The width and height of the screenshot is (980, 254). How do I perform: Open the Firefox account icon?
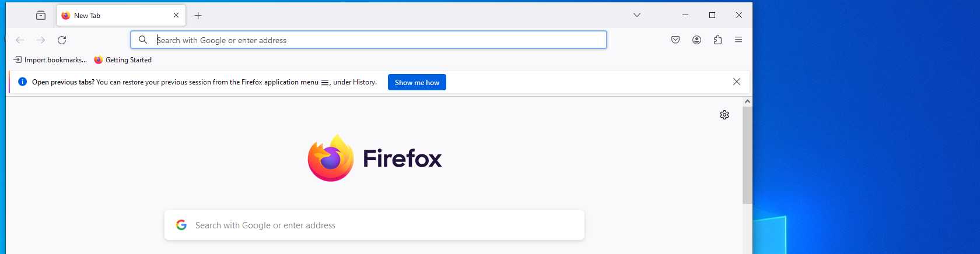[x=696, y=40]
